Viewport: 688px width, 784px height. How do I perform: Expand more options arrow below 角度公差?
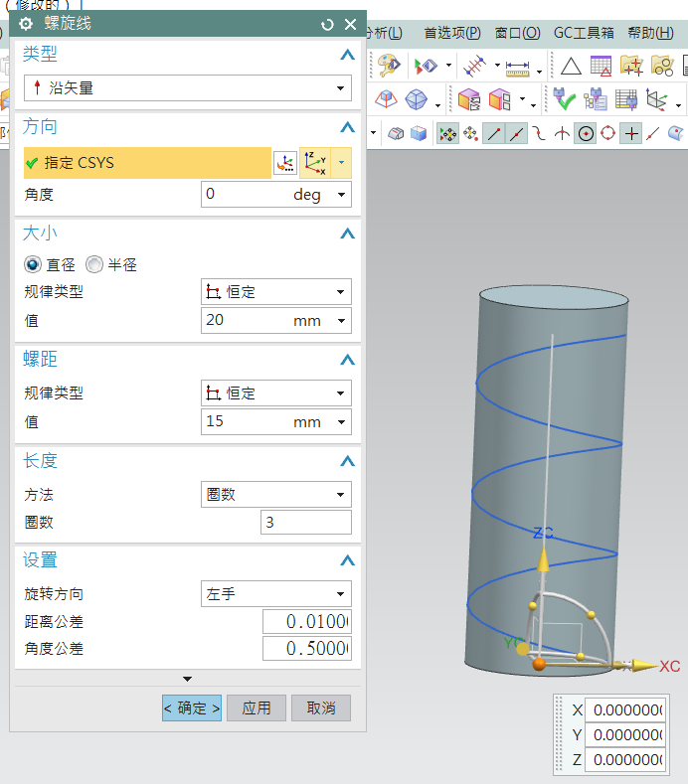coord(188,679)
